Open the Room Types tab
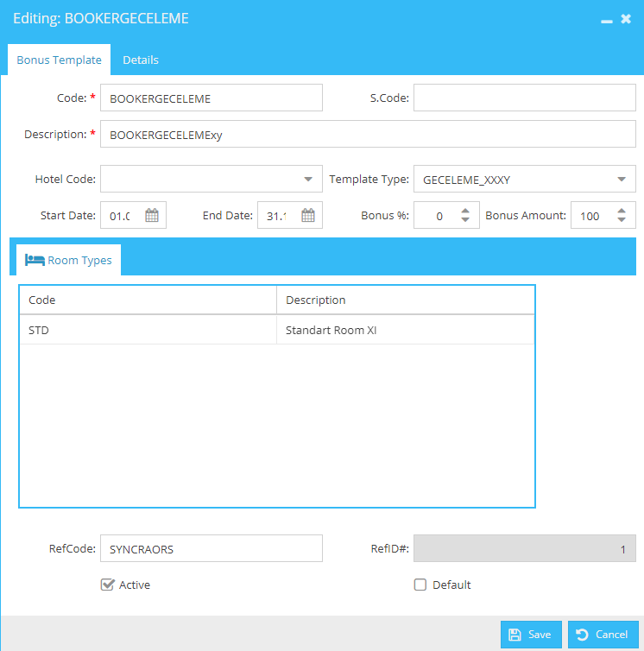The height and width of the screenshot is (651, 644). pyautogui.click(x=68, y=260)
